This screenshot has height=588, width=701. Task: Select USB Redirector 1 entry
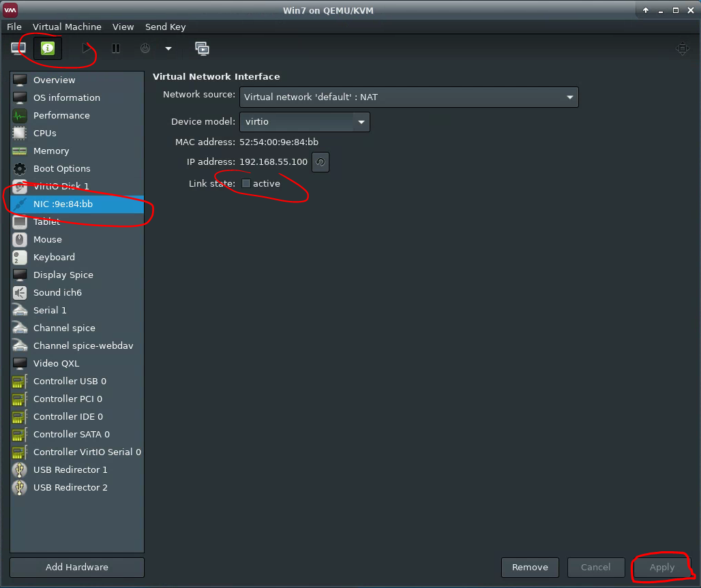[x=77, y=470]
